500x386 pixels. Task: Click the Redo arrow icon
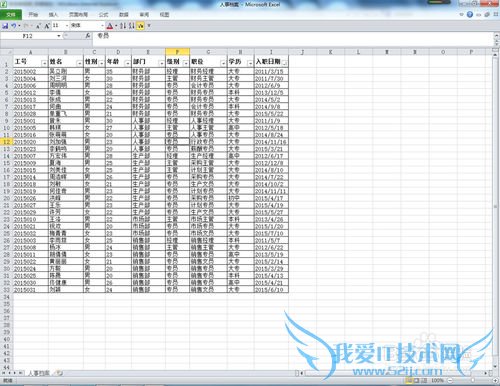[26, 26]
